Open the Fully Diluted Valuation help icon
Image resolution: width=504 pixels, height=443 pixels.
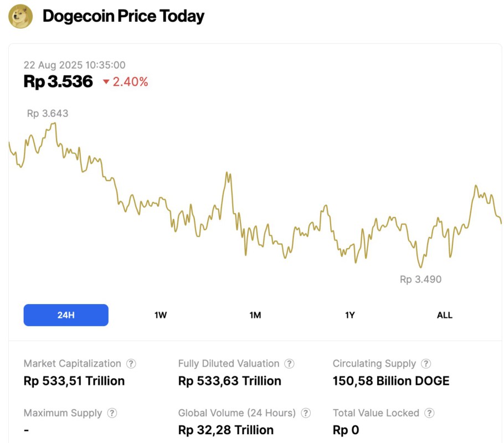coord(289,364)
